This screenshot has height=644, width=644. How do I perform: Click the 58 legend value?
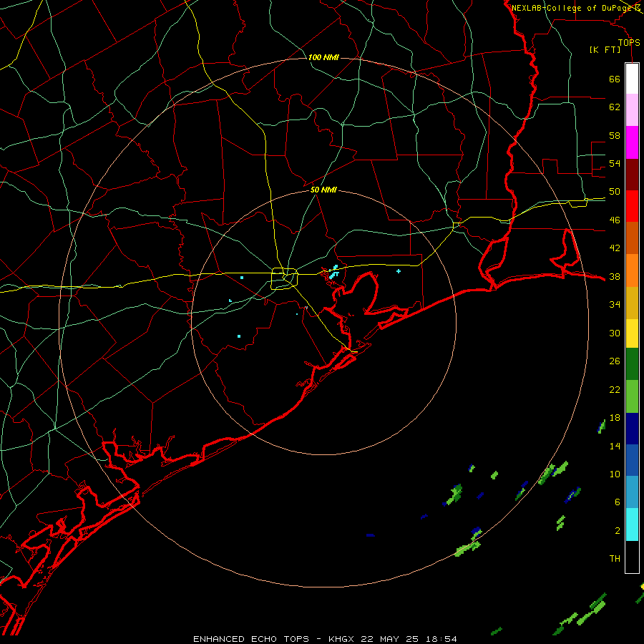tap(615, 135)
